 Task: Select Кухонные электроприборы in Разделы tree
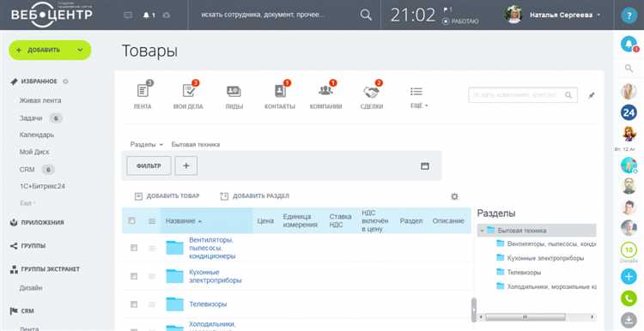coord(545,258)
